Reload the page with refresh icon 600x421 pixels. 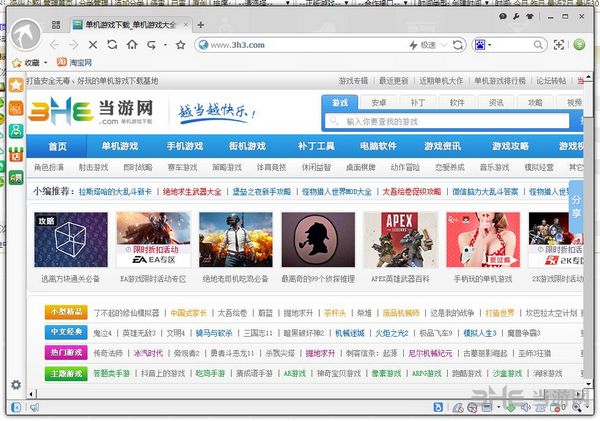point(112,44)
